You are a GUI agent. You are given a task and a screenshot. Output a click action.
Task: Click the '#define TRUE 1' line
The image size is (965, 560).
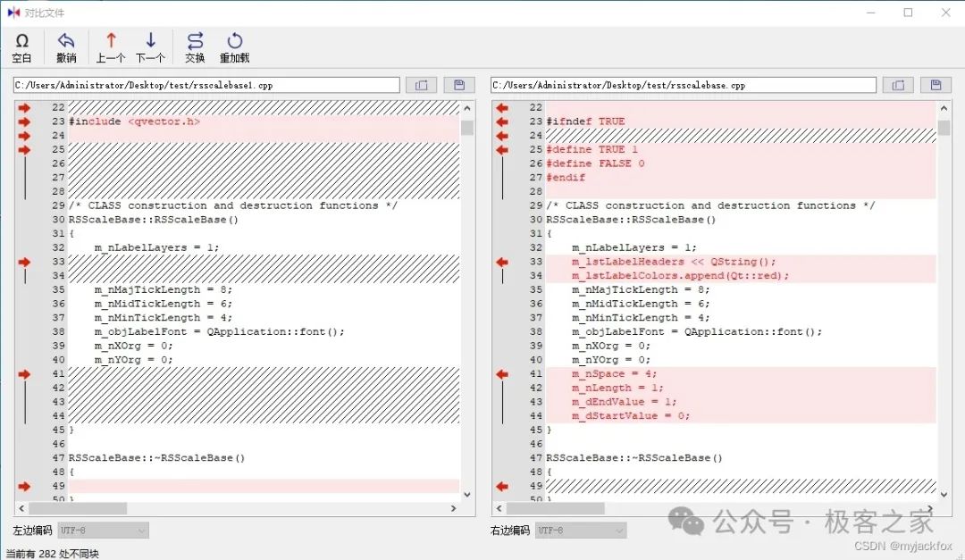(x=592, y=149)
